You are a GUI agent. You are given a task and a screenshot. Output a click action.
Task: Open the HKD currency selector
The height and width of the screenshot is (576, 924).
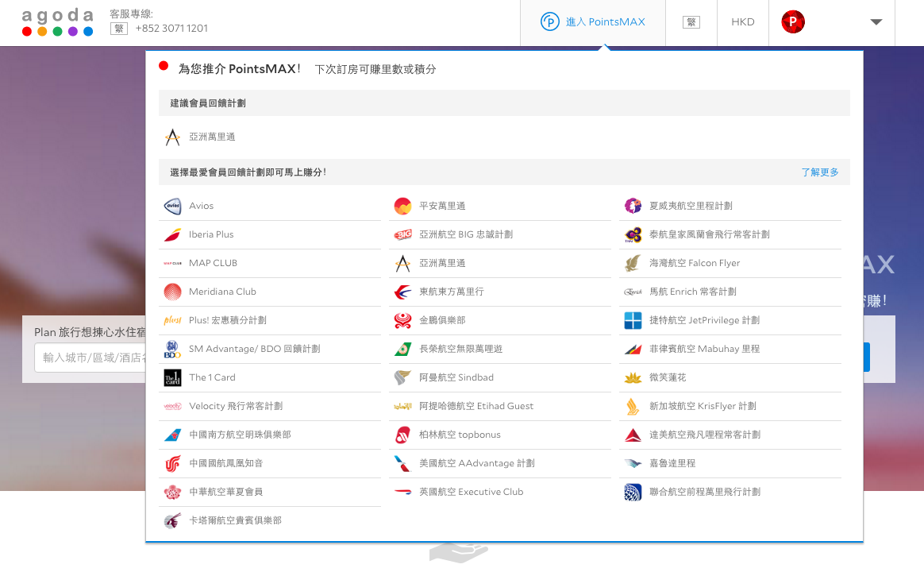click(742, 21)
